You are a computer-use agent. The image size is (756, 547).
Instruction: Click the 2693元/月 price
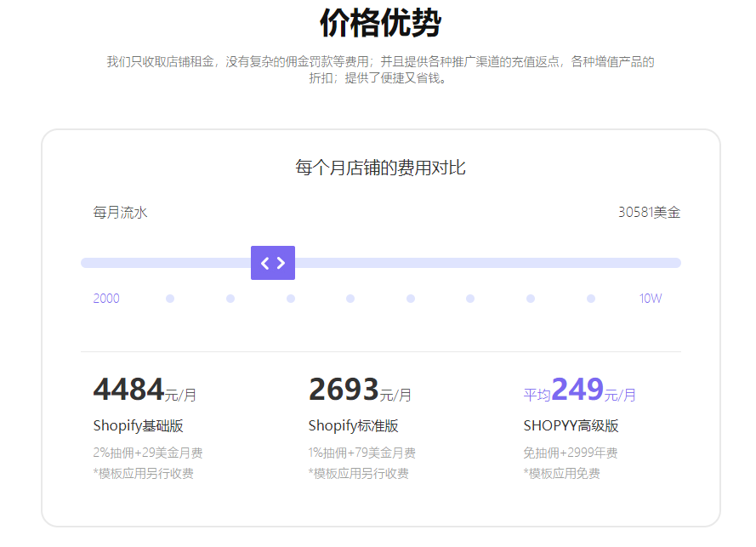361,390
